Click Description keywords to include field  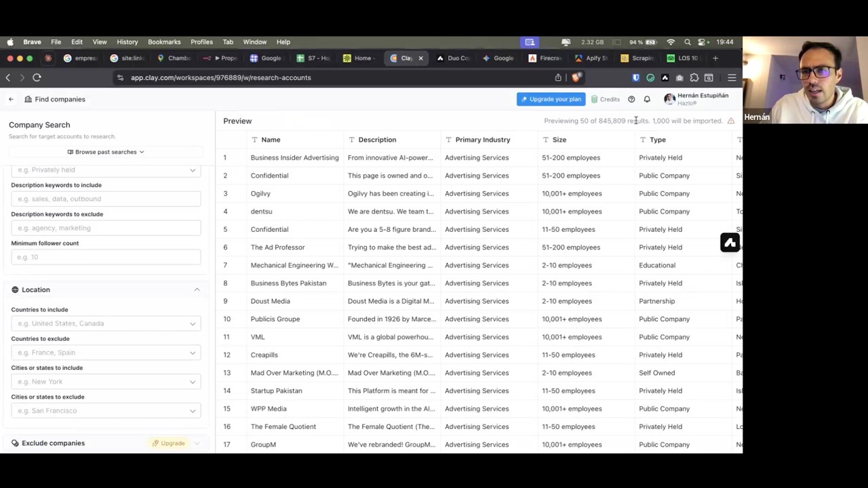[x=106, y=199]
